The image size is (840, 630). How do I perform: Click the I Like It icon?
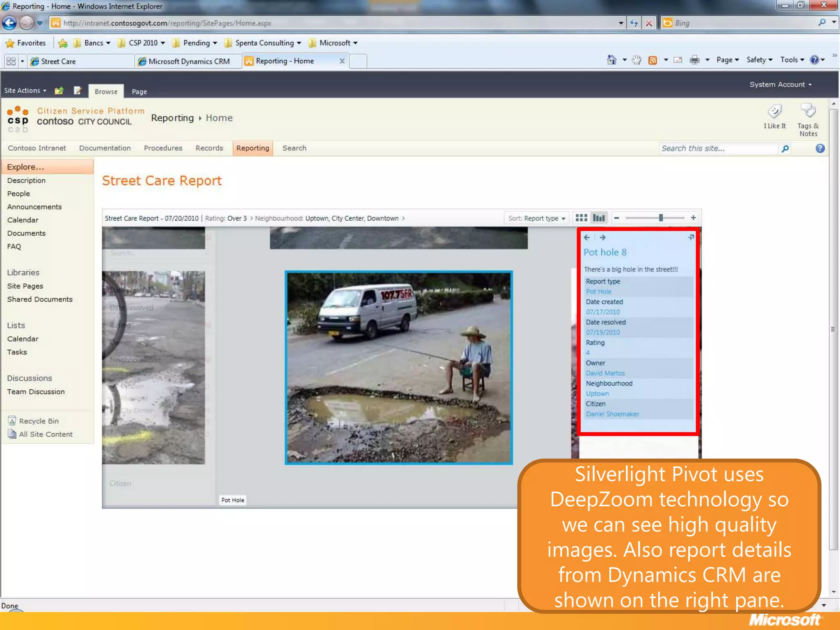coord(774,111)
